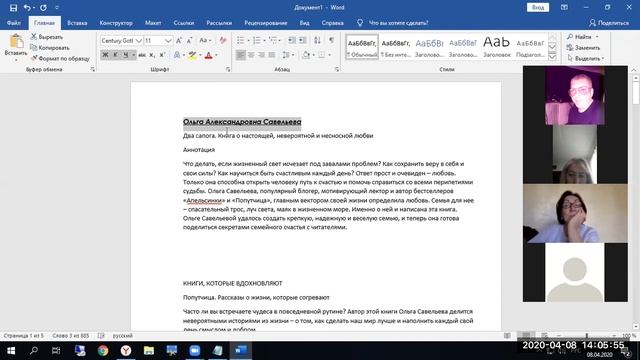Click Копировать to copy selection
Image resolution: width=640 pixels, height=360 pixels.
(x=49, y=48)
